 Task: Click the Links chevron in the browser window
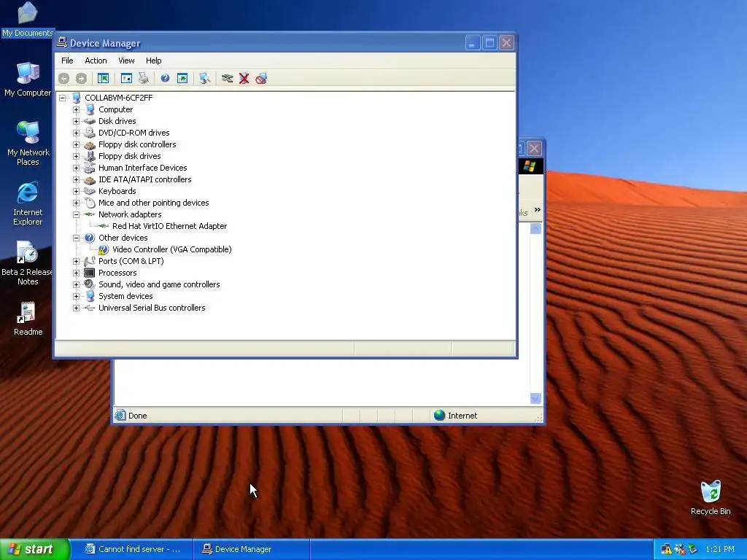(538, 209)
